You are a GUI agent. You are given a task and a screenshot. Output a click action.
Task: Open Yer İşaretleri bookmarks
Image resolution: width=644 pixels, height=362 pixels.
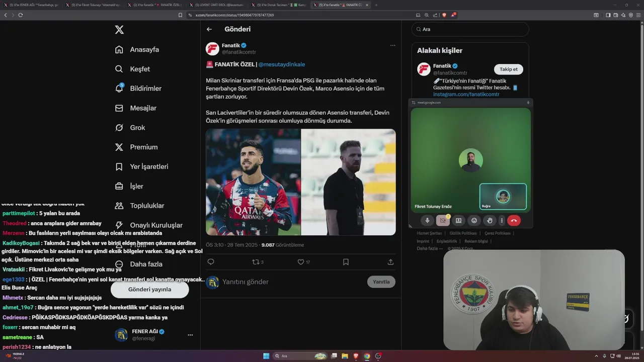(141, 166)
